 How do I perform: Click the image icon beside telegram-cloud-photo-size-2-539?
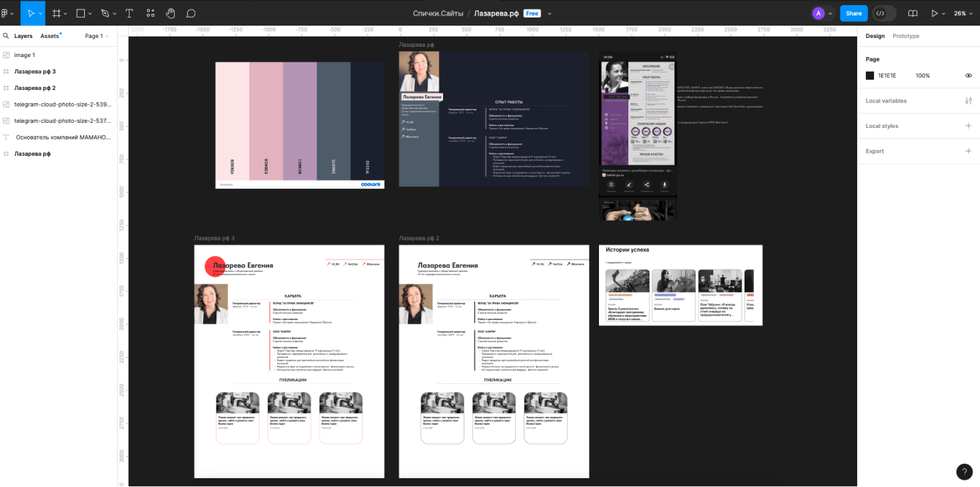pos(7,105)
